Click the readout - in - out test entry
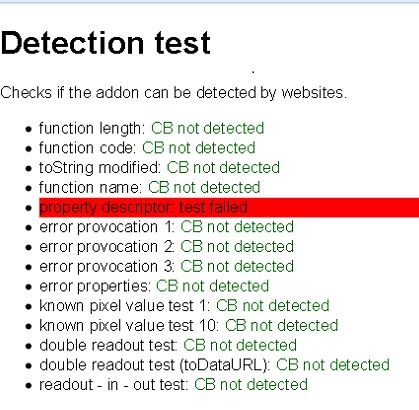 (x=173, y=384)
